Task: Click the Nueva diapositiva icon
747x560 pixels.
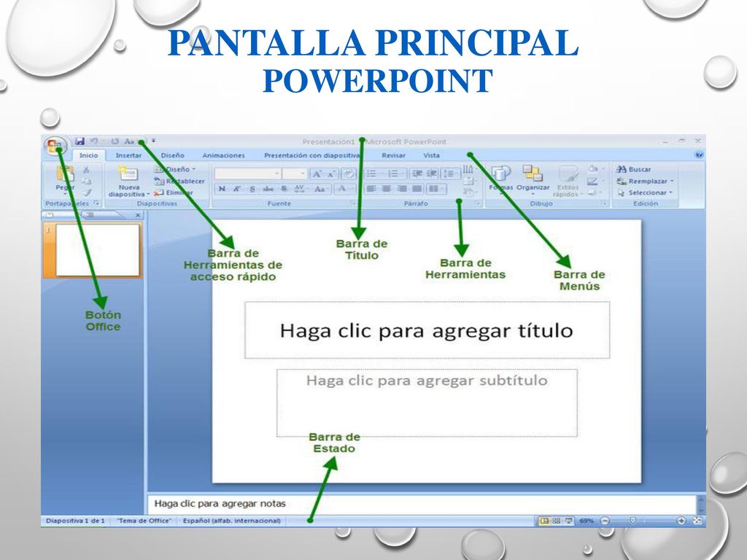Action: pos(128,174)
